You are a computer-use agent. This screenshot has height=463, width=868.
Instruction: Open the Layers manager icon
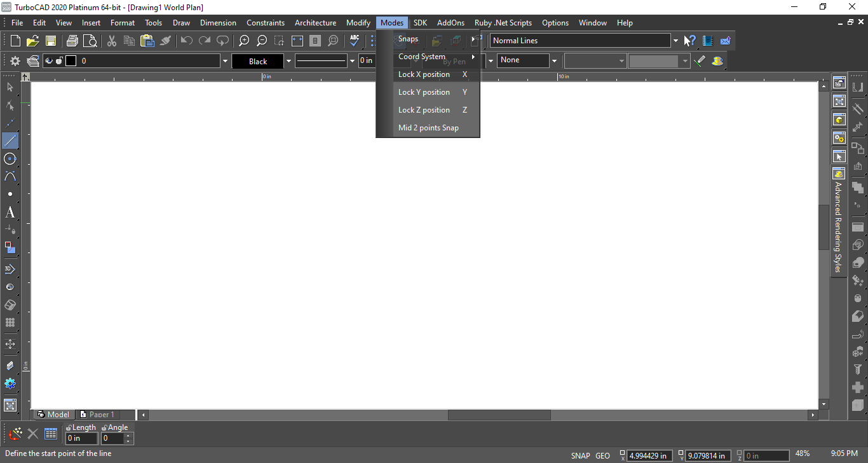[33, 61]
